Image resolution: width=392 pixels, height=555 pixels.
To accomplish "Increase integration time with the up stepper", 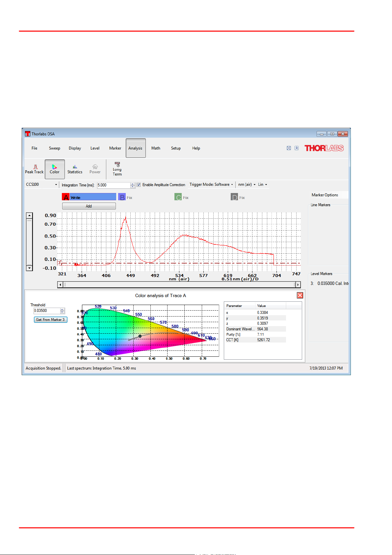I will click(133, 184).
